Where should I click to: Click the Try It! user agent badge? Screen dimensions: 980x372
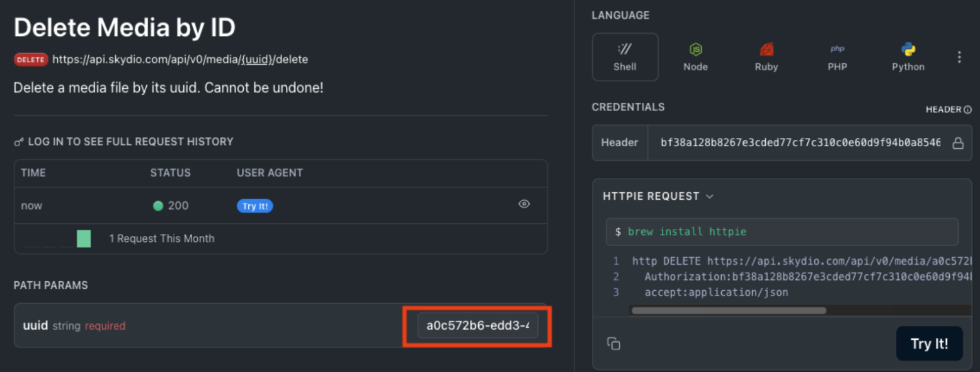[254, 206]
